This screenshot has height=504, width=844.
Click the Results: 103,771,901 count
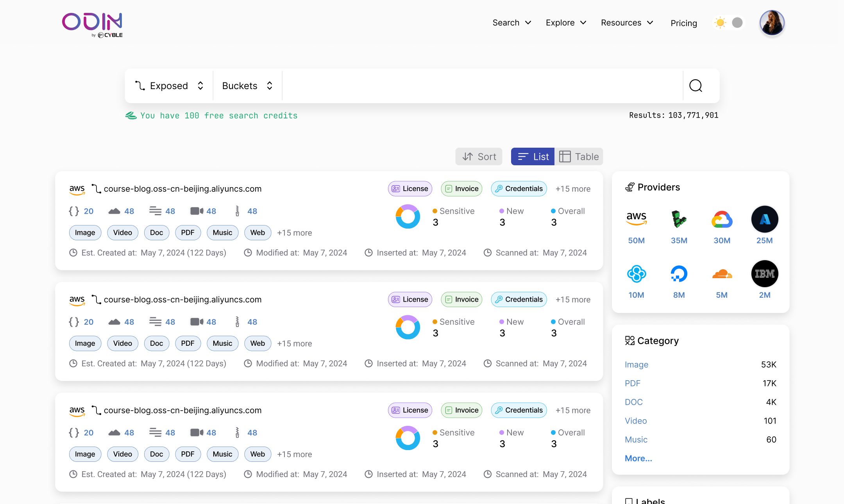tap(674, 115)
